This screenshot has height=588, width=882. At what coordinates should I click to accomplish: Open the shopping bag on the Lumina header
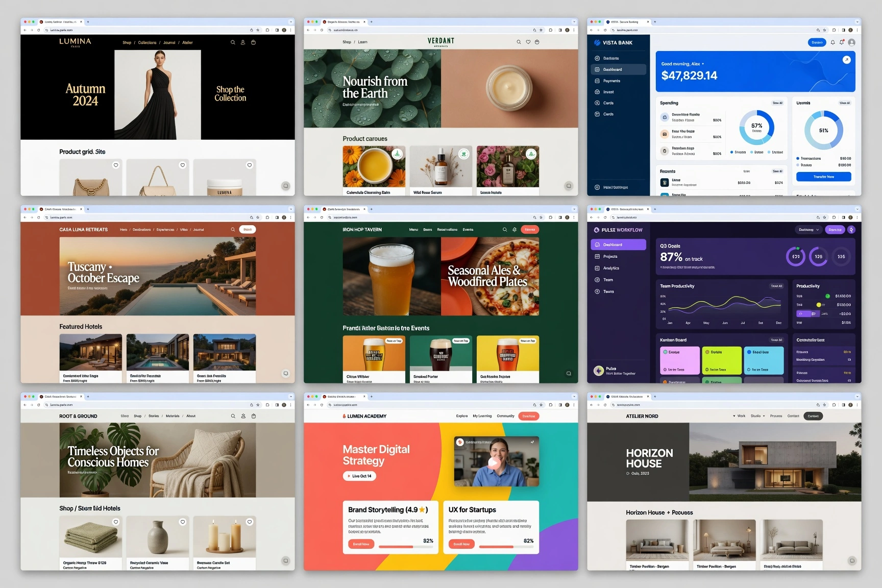[x=253, y=42]
